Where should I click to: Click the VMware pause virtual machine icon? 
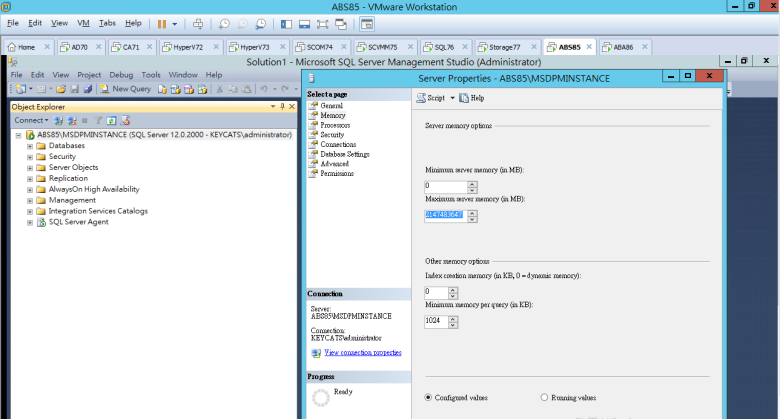[162, 22]
